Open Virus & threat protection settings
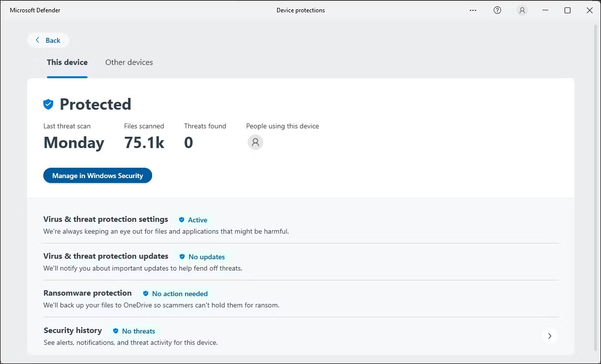The width and height of the screenshot is (601, 364). click(x=106, y=219)
